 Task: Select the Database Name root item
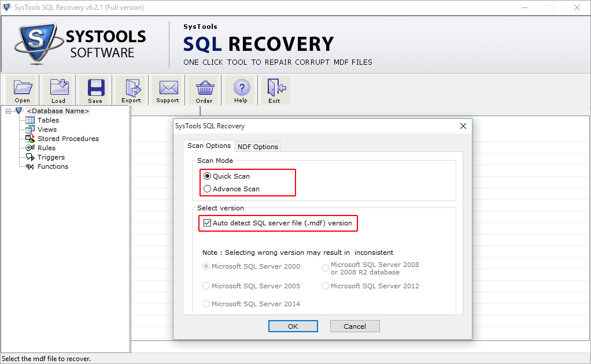(x=58, y=111)
